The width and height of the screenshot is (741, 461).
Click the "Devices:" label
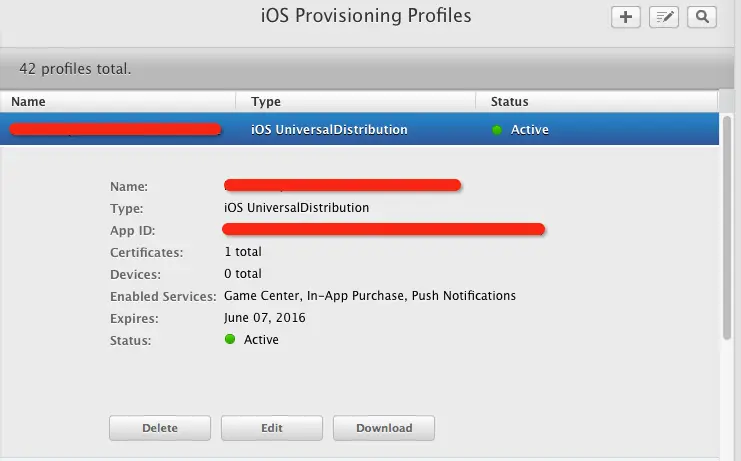pyautogui.click(x=135, y=274)
